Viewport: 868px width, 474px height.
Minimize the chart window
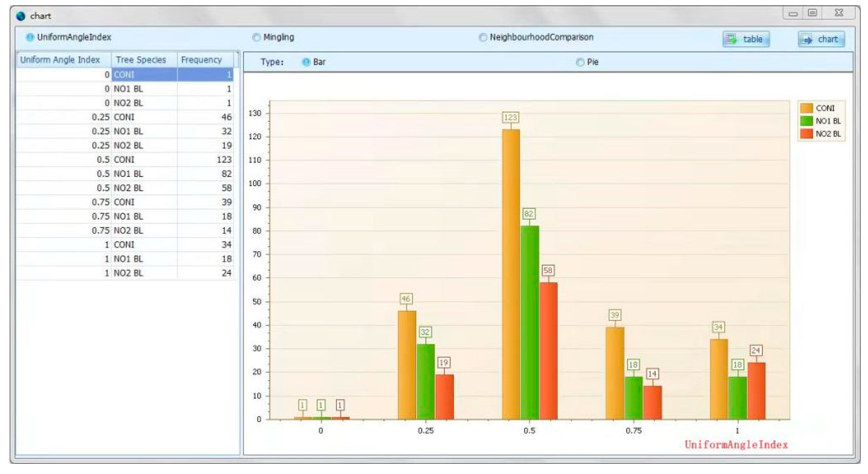coord(793,14)
